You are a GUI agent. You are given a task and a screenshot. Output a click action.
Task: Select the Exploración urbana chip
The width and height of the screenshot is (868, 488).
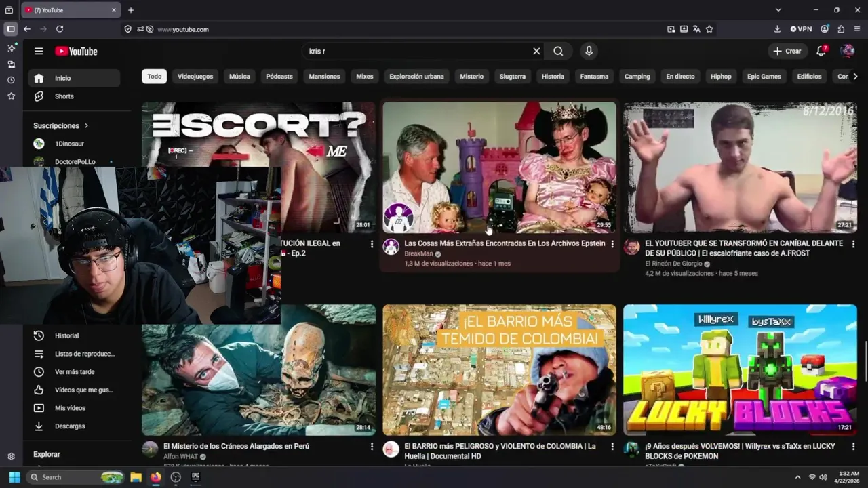pyautogui.click(x=416, y=77)
